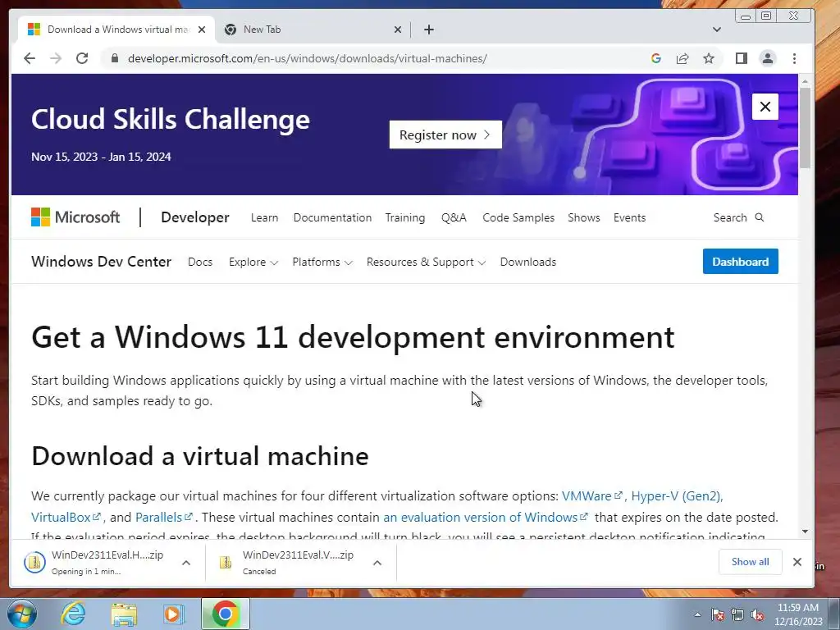This screenshot has width=840, height=630.
Task: Click the browser forward arrow
Action: pos(56,58)
